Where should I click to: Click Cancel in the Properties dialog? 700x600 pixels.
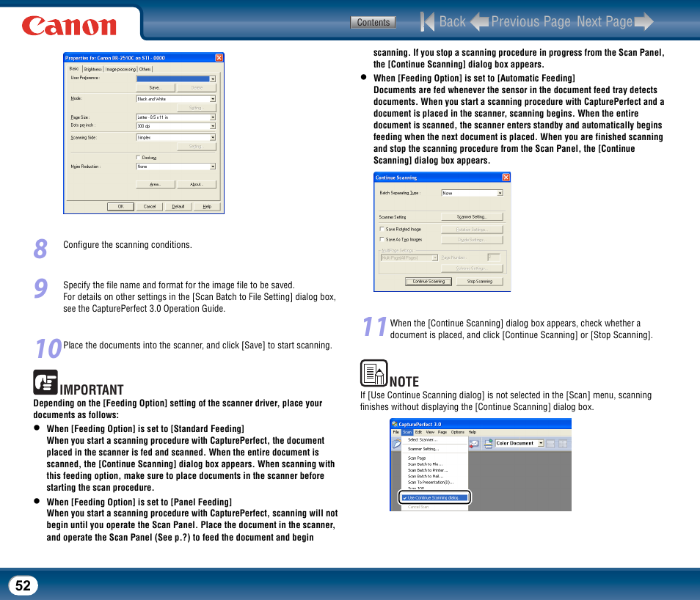pos(150,206)
